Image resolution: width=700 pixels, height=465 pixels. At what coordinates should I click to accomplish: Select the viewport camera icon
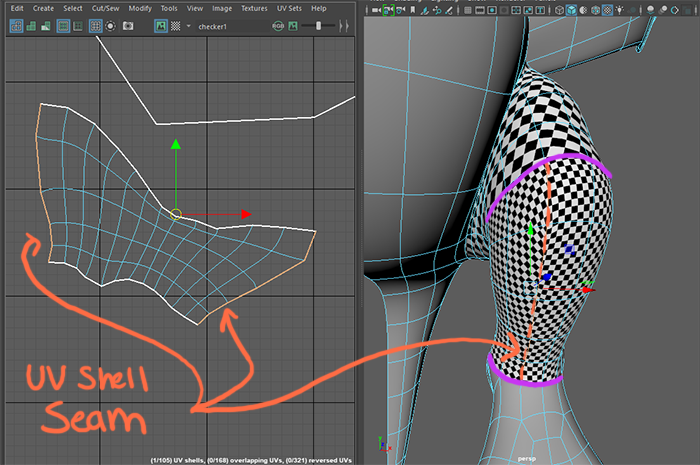tap(374, 10)
